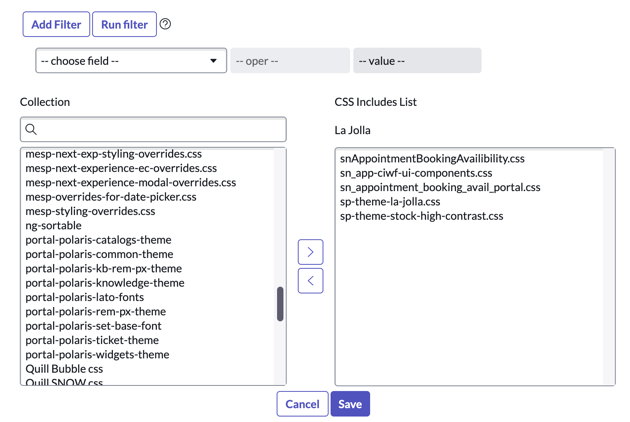Click the Add Filter button
This screenshot has width=630, height=422.
pos(56,24)
